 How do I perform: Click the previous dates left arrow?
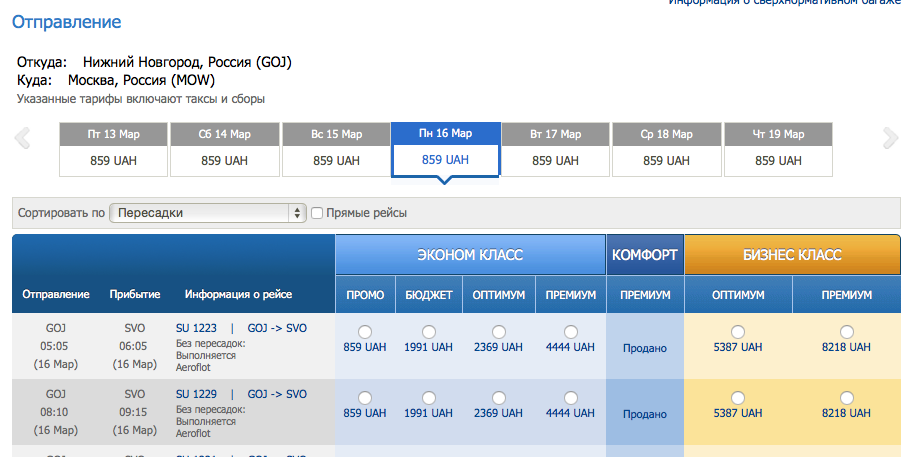(22, 139)
